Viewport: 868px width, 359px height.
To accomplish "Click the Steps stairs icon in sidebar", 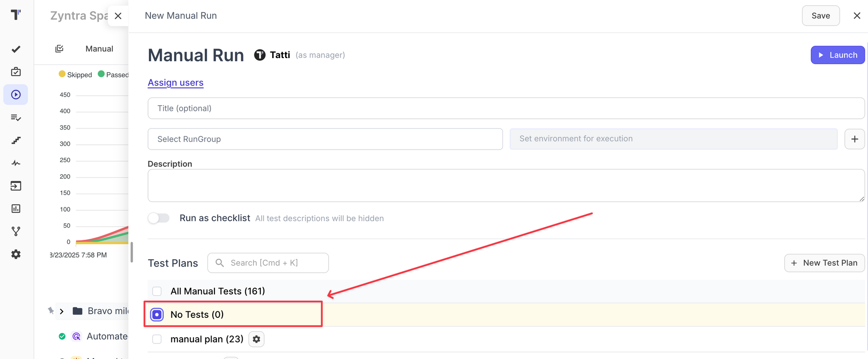I will (16, 140).
